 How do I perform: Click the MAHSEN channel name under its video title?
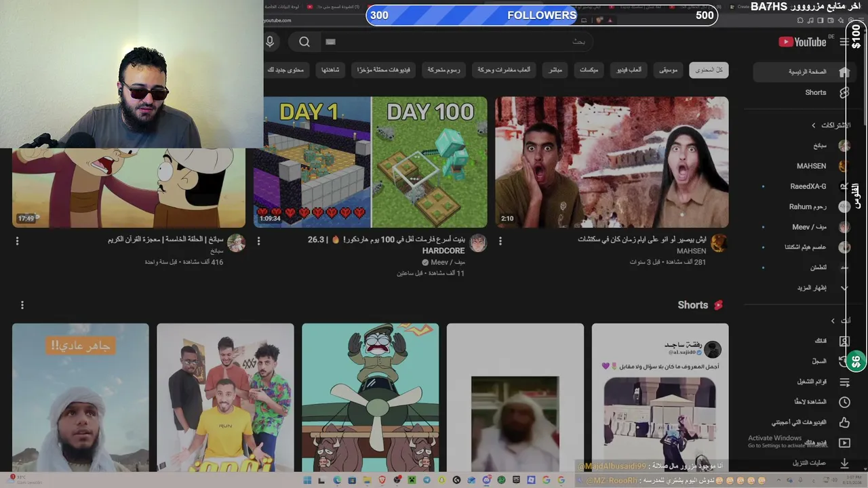coord(692,251)
